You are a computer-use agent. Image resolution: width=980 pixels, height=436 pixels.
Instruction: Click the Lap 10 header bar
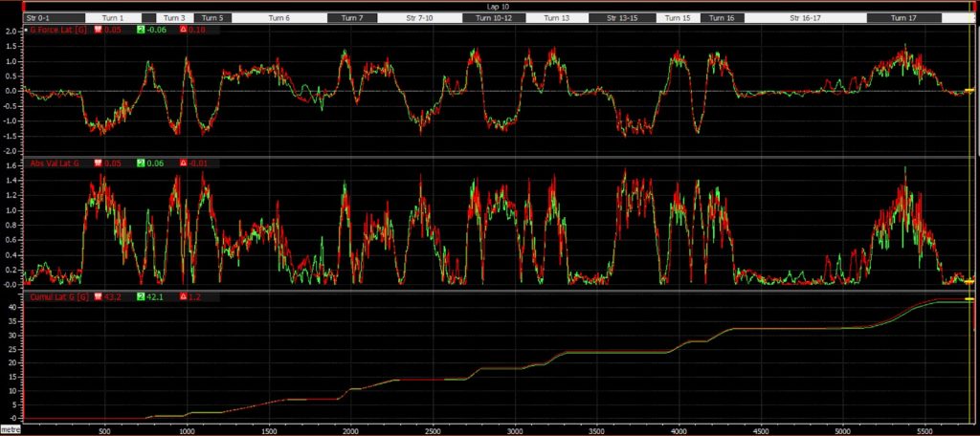498,7
